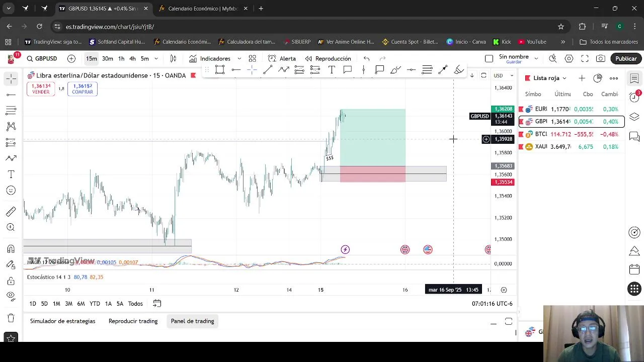Select rectangle tool in floating drawing toolbar
Viewport: 644px width, 362px height.
coord(220,70)
